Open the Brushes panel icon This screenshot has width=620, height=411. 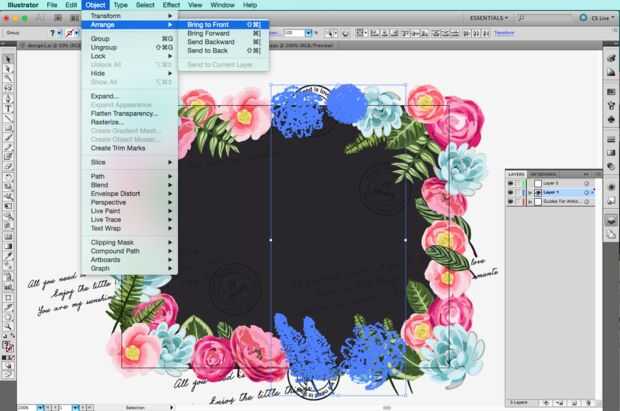click(611, 105)
